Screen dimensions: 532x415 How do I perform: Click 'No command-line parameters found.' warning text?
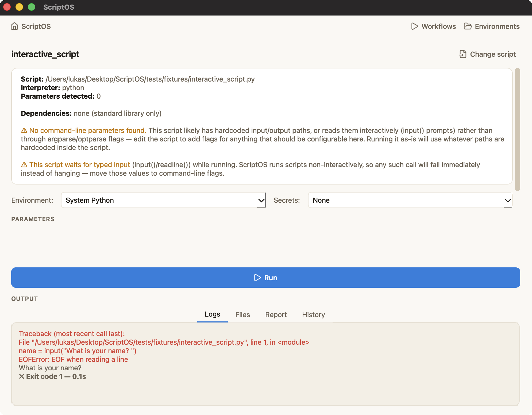pyautogui.click(x=88, y=130)
